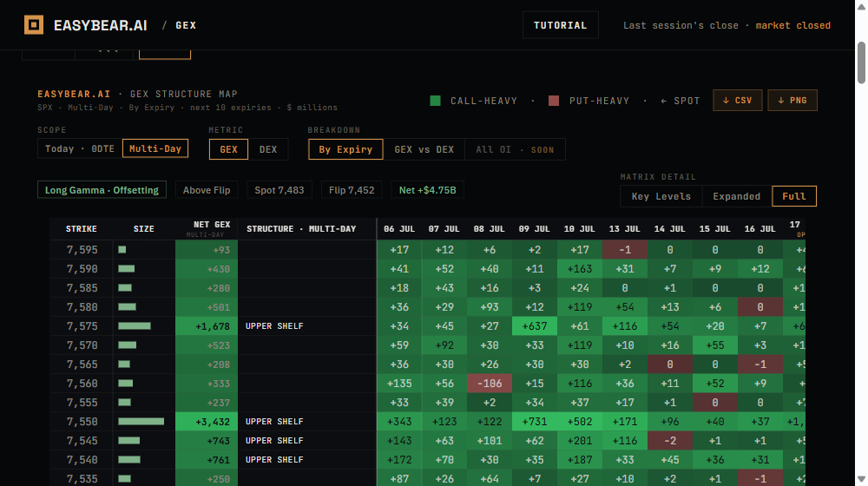Click the +163 cell in the 7,590 row
The height and width of the screenshot is (486, 868).
tap(580, 269)
